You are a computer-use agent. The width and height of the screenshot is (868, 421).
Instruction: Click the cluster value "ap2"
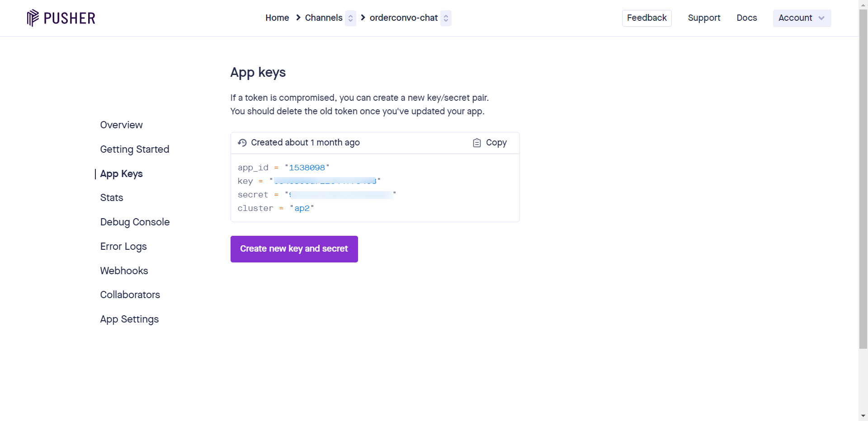point(302,208)
